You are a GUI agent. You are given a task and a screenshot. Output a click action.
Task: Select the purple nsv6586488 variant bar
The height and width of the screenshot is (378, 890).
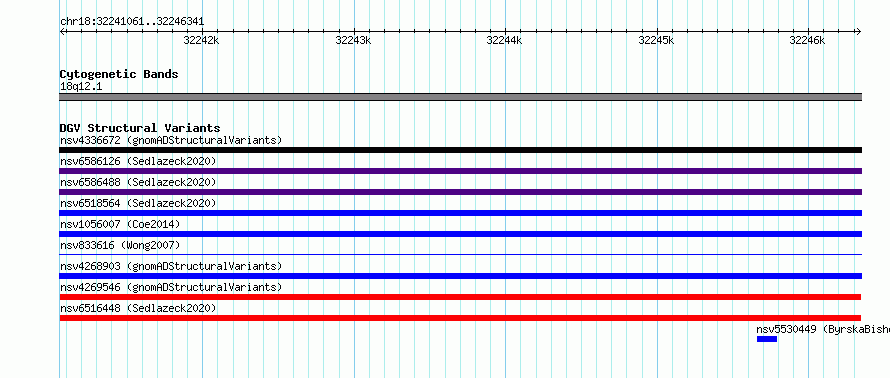[460, 192]
